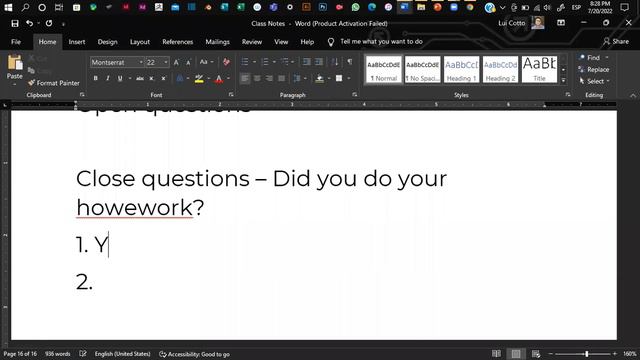Open Windows Start menu
Screen dimensions: 640x360
point(8,7)
